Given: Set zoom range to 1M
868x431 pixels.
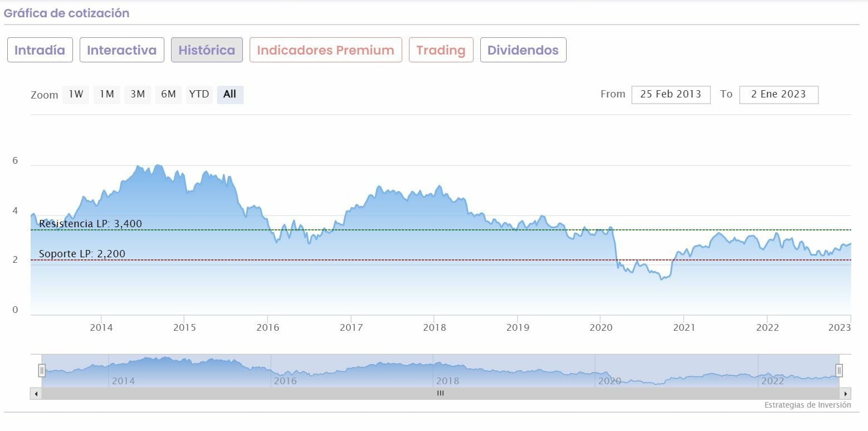Looking at the screenshot, I should (106, 94).
